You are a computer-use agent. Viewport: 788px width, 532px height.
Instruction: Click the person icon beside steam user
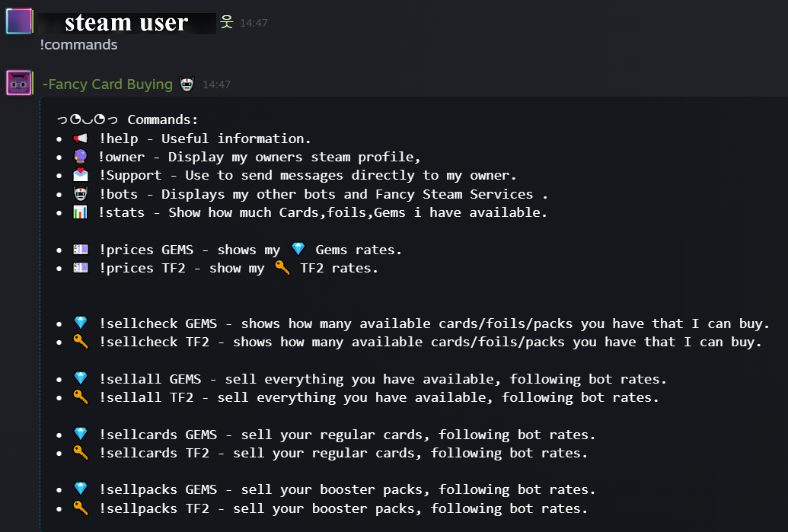[x=227, y=21]
